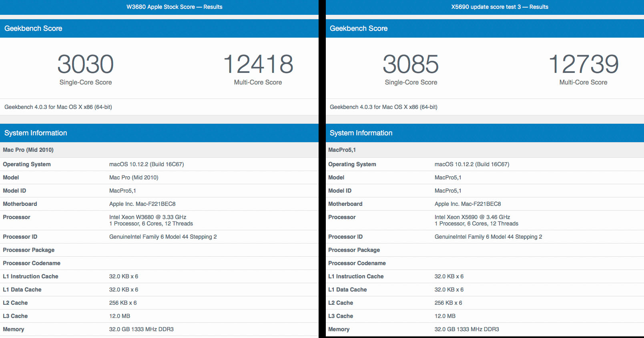Click left panel Geekbench 4.0.3 version line
The image size is (644, 338).
tap(58, 107)
